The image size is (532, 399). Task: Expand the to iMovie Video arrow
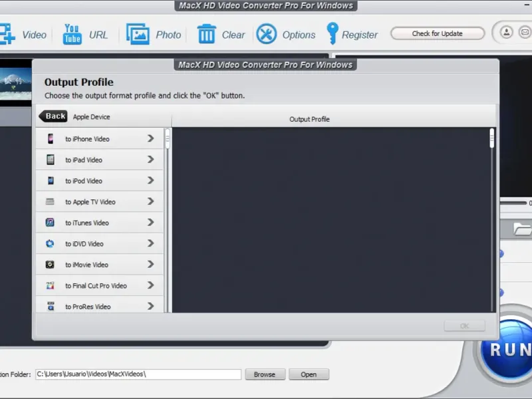coord(151,264)
